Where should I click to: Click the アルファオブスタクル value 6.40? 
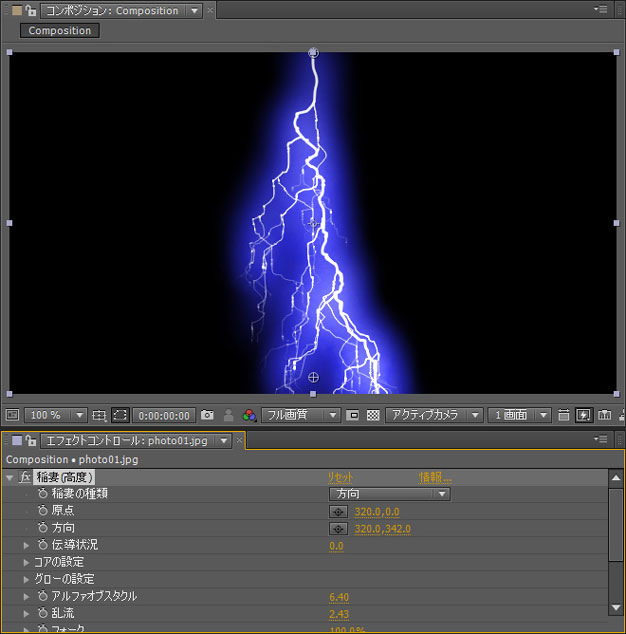(339, 597)
